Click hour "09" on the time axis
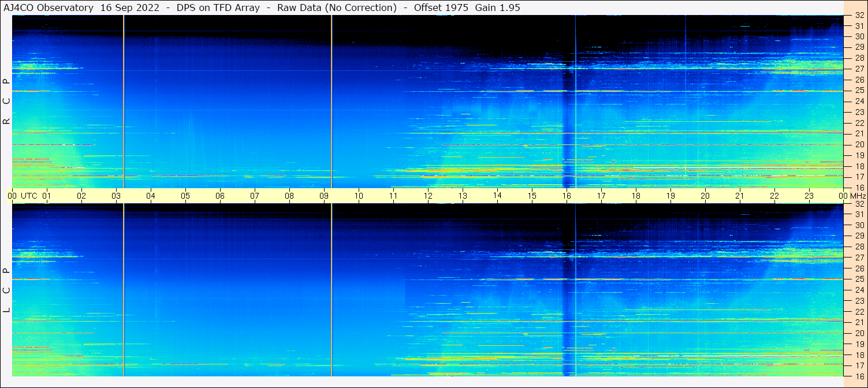The height and width of the screenshot is (388, 868). 324,196
